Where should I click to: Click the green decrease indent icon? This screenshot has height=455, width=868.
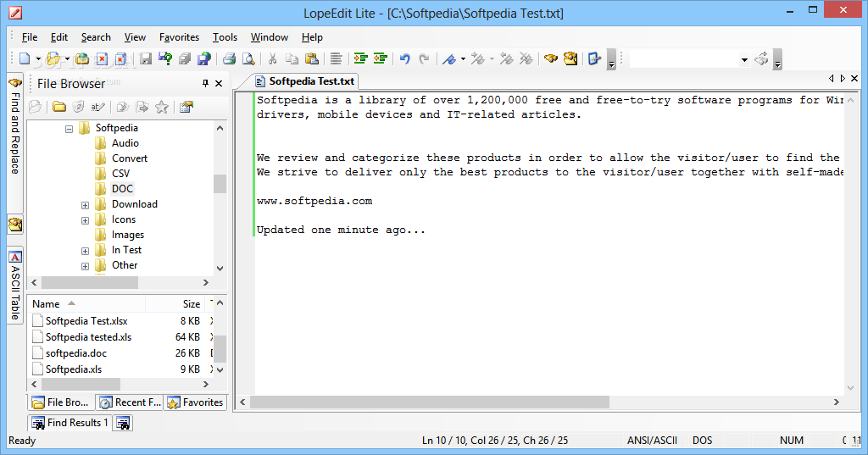pyautogui.click(x=381, y=58)
